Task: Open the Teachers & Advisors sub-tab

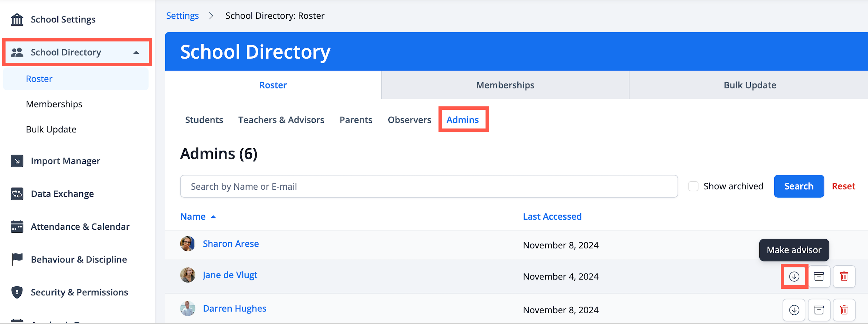Action: click(x=281, y=120)
